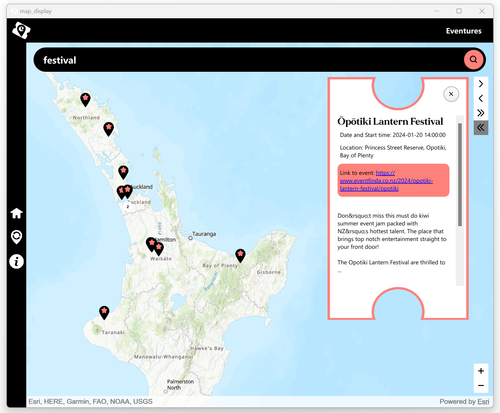500x413 pixels.
Task: Open the home icon in sidebar
Action: pyautogui.click(x=16, y=213)
